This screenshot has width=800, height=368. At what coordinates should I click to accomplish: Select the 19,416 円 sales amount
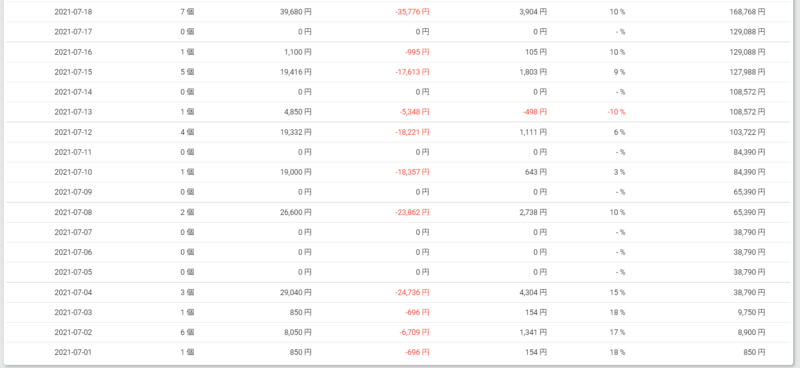tap(295, 72)
